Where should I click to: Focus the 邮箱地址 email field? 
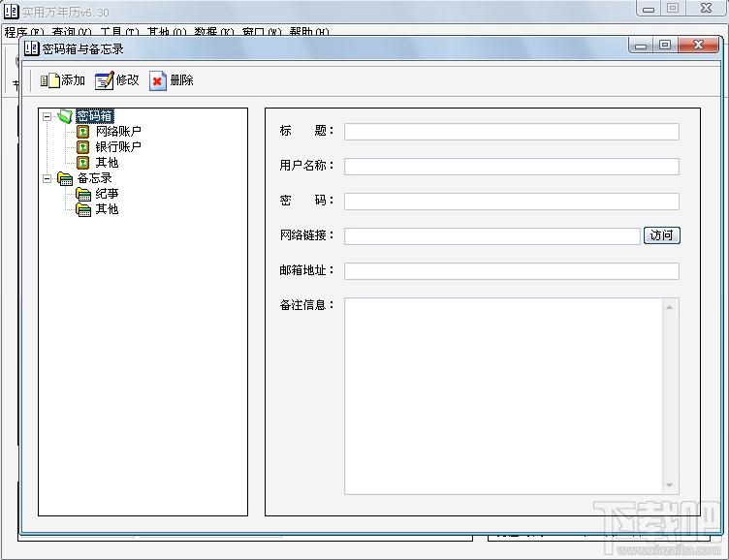511,271
